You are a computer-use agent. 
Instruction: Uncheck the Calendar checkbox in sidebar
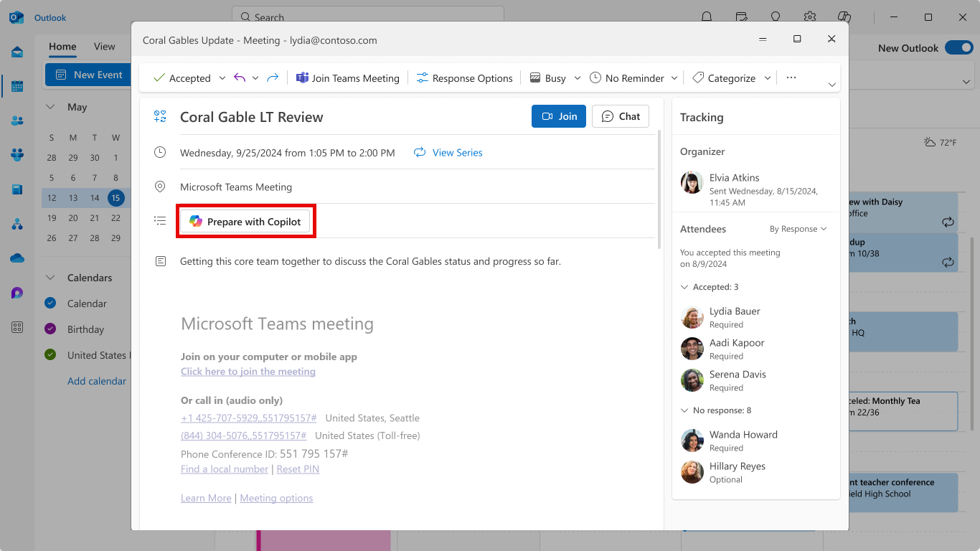pyautogui.click(x=50, y=303)
